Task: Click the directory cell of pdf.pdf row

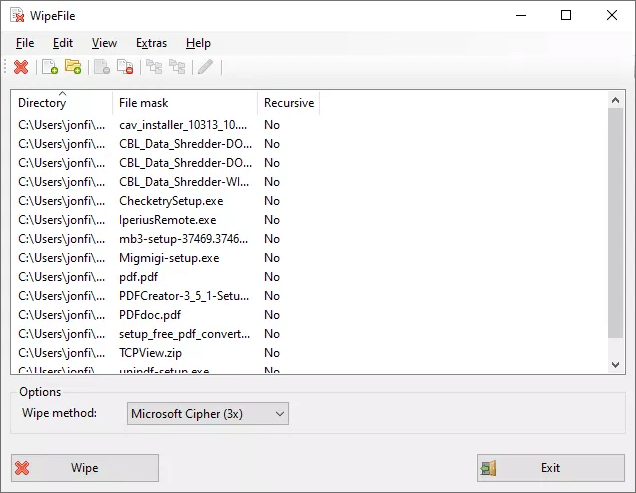Action: pyautogui.click(x=62, y=277)
